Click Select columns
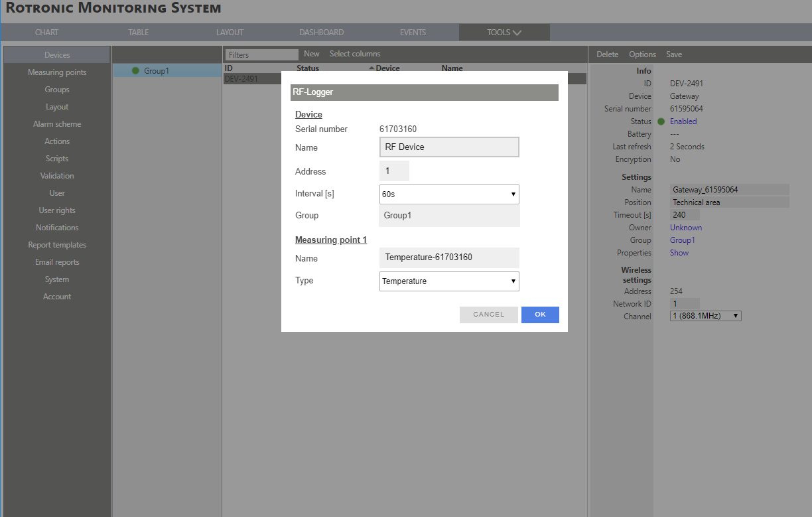 pos(355,54)
